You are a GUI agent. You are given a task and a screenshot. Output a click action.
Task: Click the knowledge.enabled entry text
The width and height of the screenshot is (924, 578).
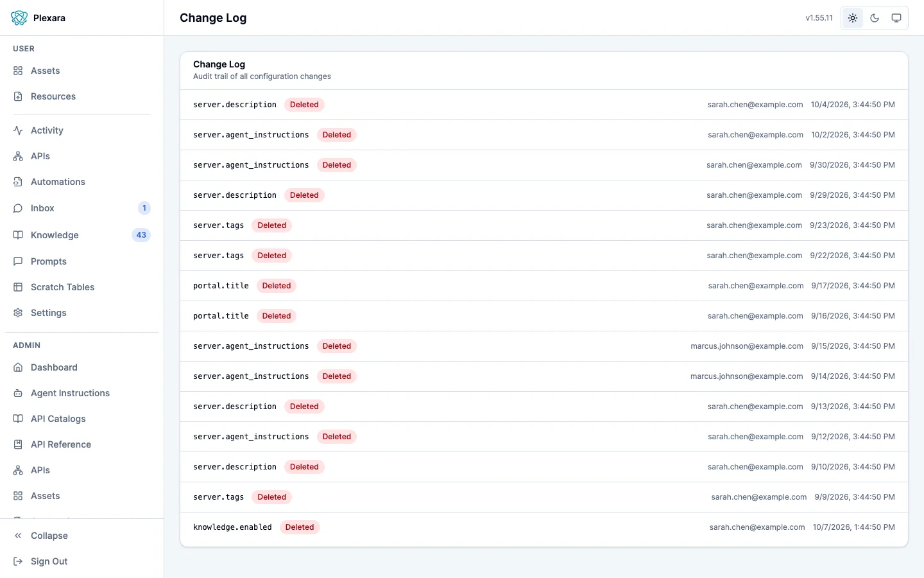point(232,527)
